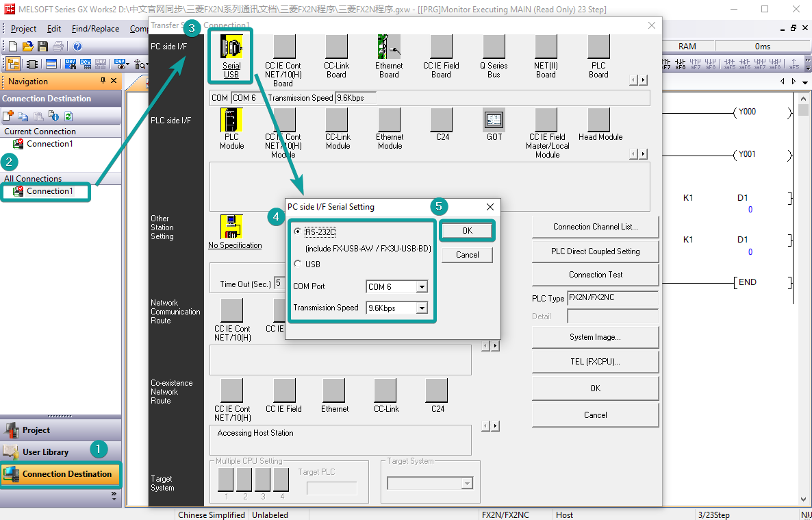
Task: Click OK in the Transfer Setup dialog
Action: [x=595, y=388]
